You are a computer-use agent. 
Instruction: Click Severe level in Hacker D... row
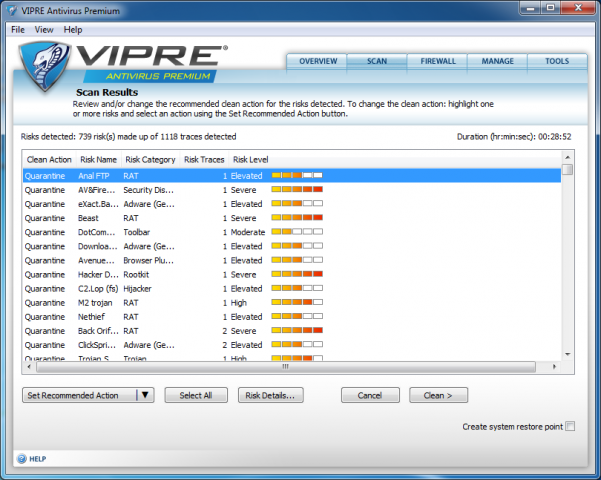[243, 275]
